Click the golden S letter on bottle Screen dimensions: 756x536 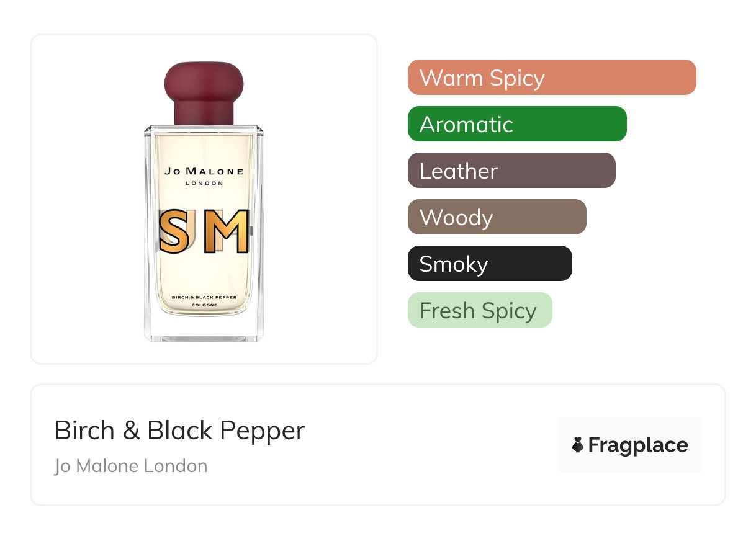click(x=174, y=231)
